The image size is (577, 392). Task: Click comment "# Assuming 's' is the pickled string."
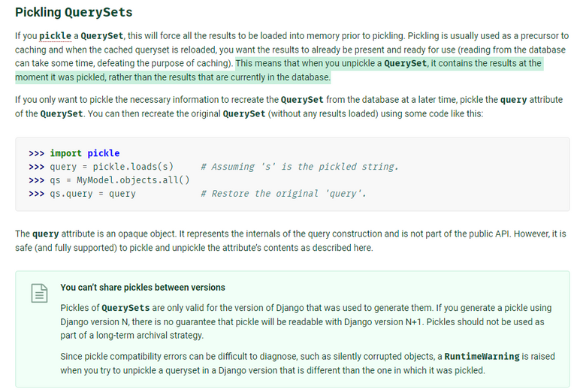point(300,167)
